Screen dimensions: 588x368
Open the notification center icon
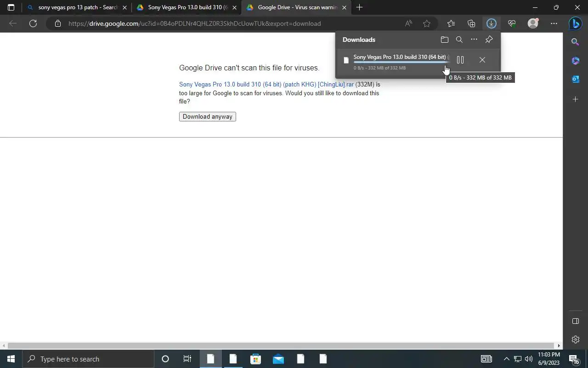(x=574, y=359)
